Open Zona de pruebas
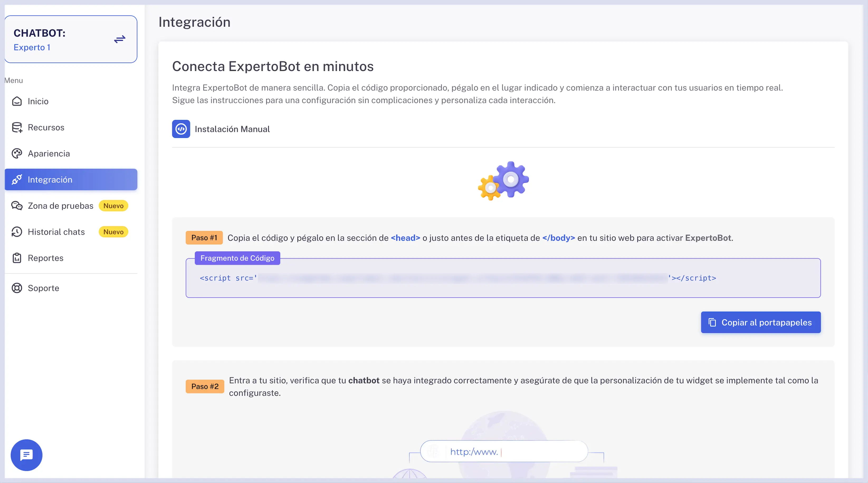Screen dimensions: 868x483 click(71, 205)
